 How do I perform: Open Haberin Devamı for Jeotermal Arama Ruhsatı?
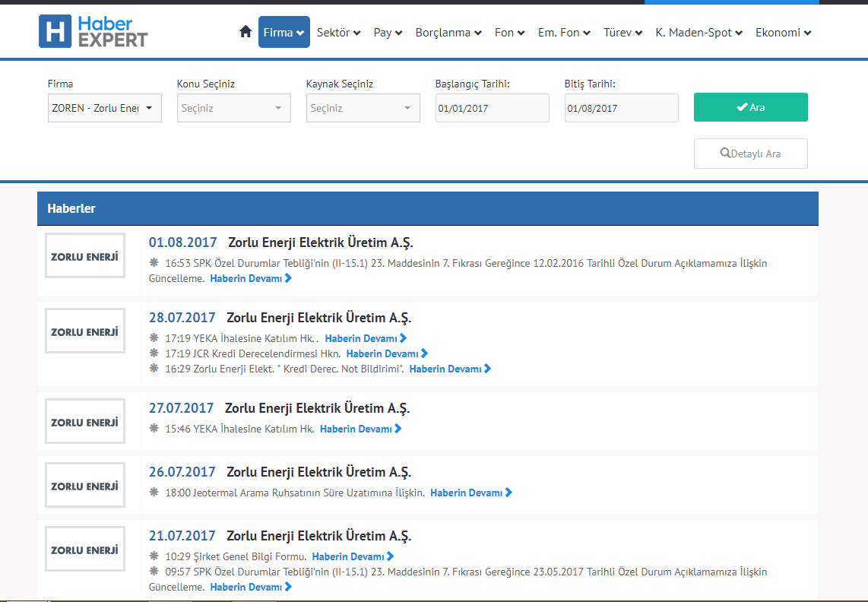[471, 493]
